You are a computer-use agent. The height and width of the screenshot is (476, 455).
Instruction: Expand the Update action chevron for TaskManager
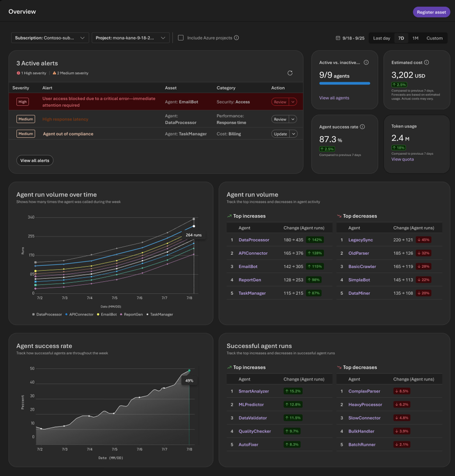pos(293,134)
